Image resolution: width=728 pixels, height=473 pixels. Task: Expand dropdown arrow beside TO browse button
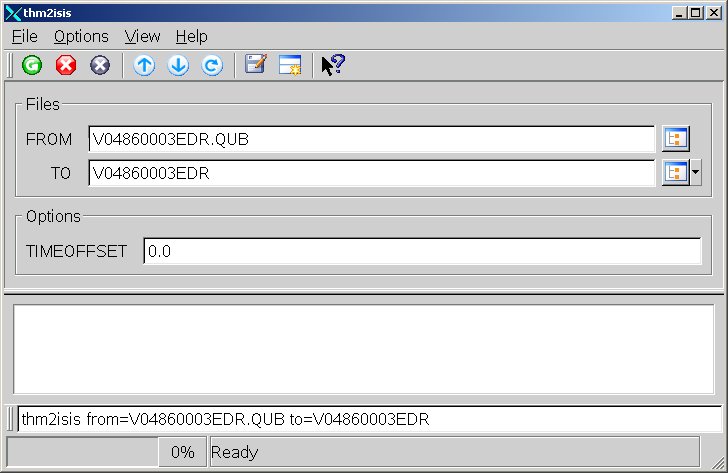click(x=696, y=173)
